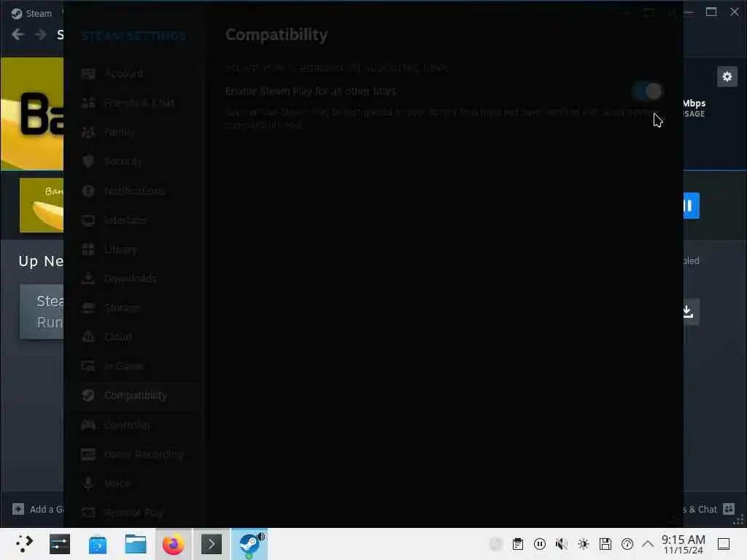Image resolution: width=747 pixels, height=560 pixels.
Task: Click the back arrow in Steam window
Action: coord(18,34)
